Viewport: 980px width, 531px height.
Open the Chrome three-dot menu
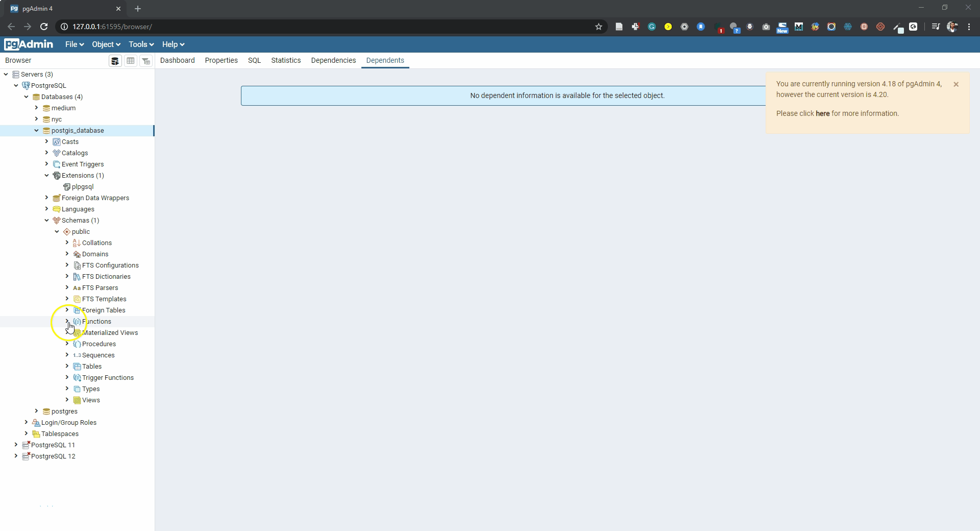pos(969,27)
